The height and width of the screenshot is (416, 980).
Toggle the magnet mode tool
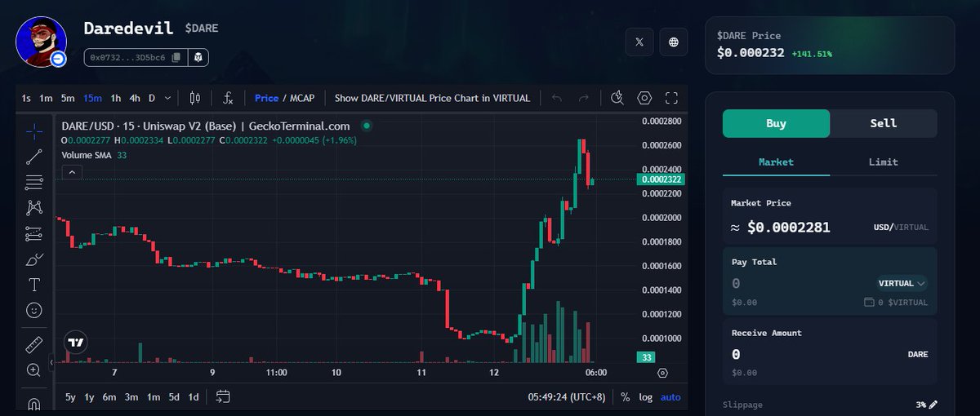(34, 402)
